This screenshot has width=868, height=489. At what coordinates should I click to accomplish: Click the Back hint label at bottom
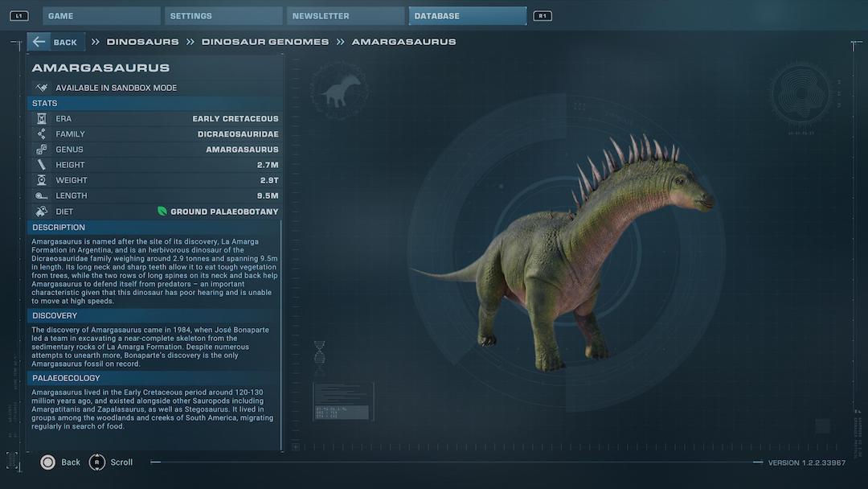70,462
